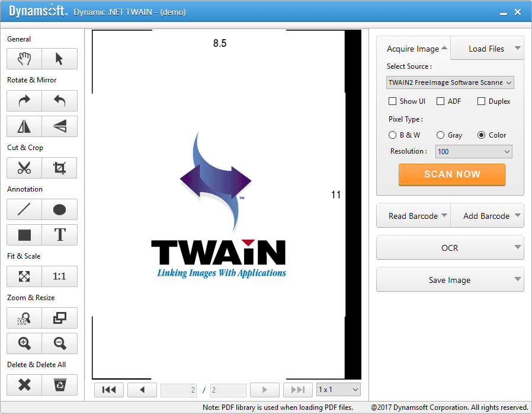The image size is (532, 414).
Task: Flip the image vertically
Action: click(x=60, y=126)
